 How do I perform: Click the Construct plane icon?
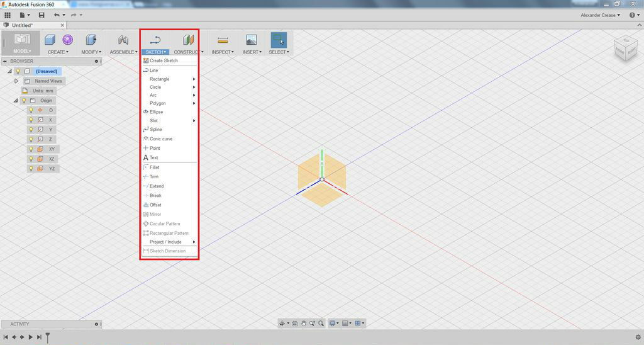188,40
